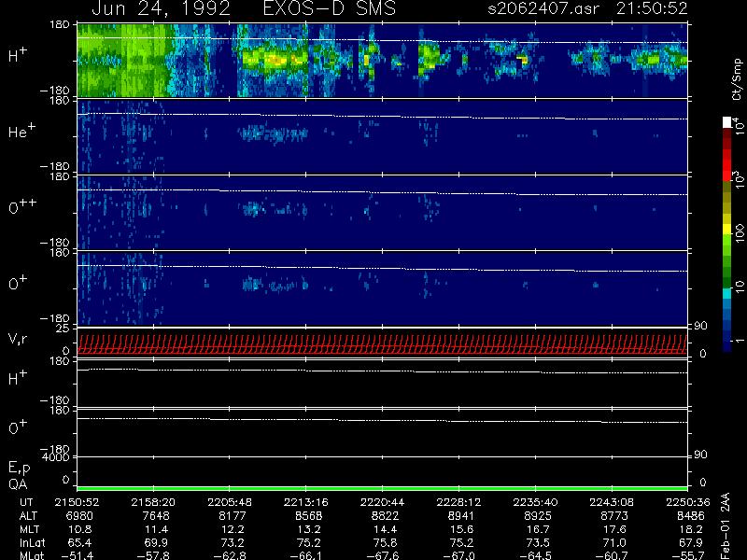Click MLT value '18.2'
747x560 pixels.
pyautogui.click(x=690, y=529)
